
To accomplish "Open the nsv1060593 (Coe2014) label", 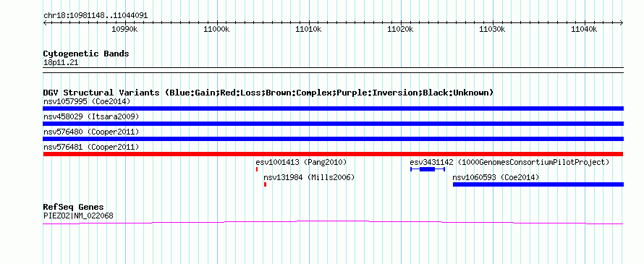I will click(x=496, y=177).
